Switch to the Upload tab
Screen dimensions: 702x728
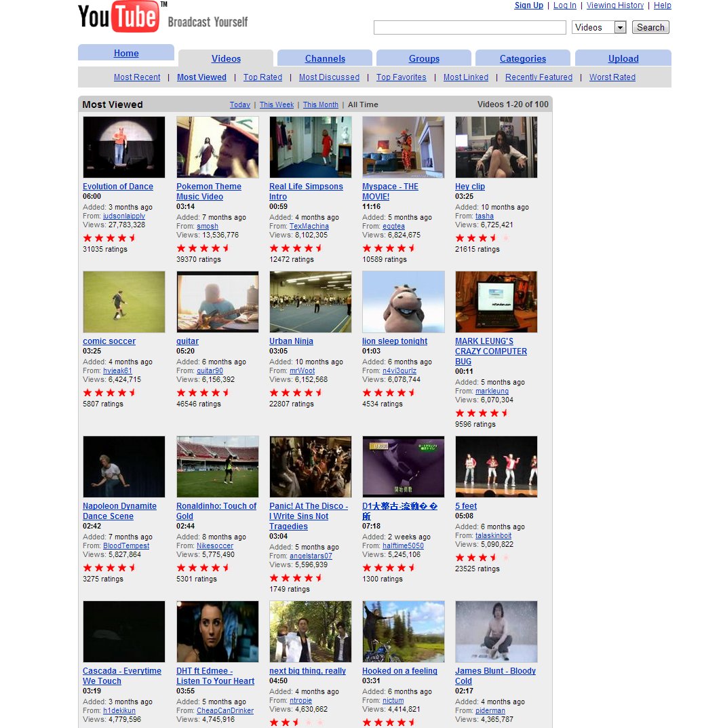[623, 58]
